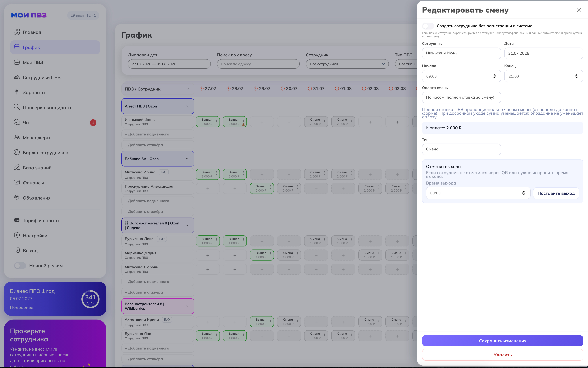Image resolution: width=588 pixels, height=368 pixels.
Task: Click the clock icon in Конец field
Action: click(576, 76)
